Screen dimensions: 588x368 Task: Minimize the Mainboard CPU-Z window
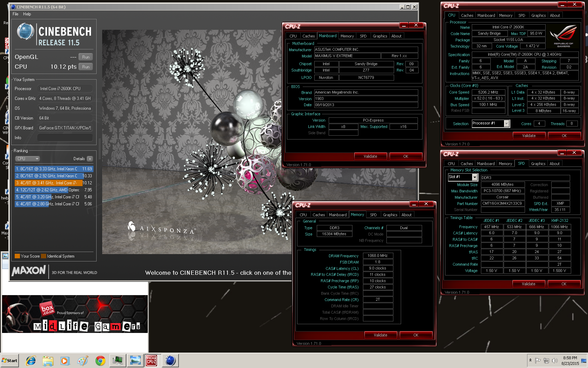tap(404, 25)
